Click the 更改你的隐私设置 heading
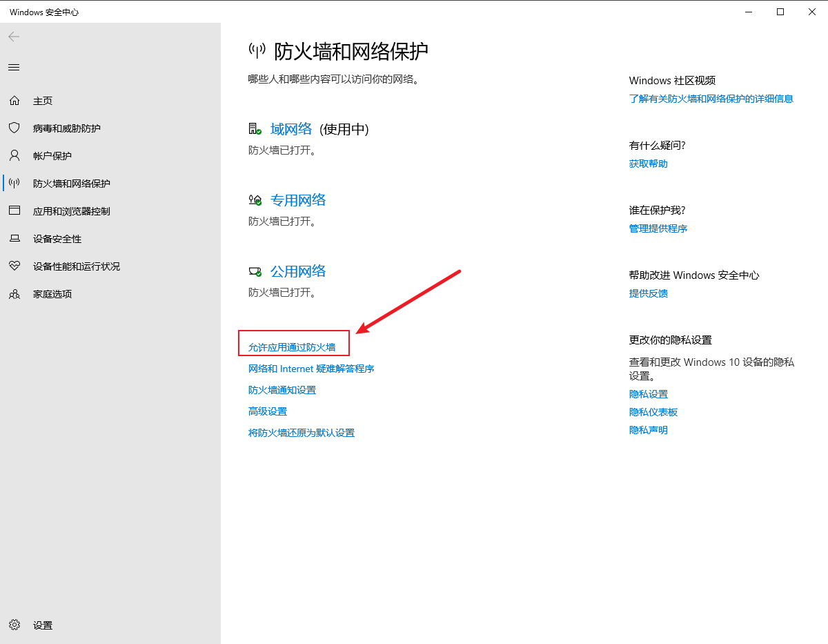828x644 pixels. click(671, 340)
